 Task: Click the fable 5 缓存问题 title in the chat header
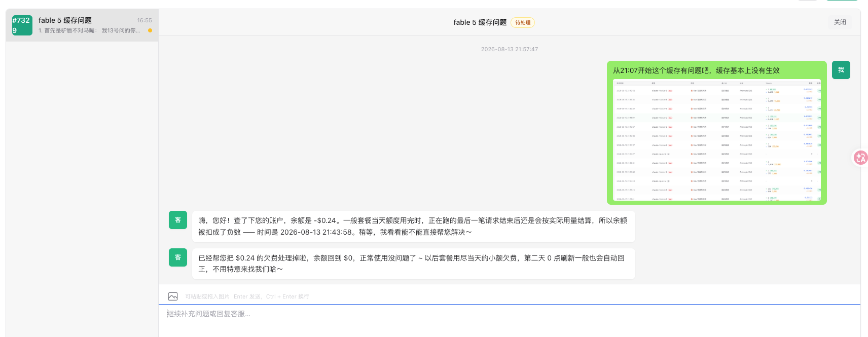[x=480, y=22]
